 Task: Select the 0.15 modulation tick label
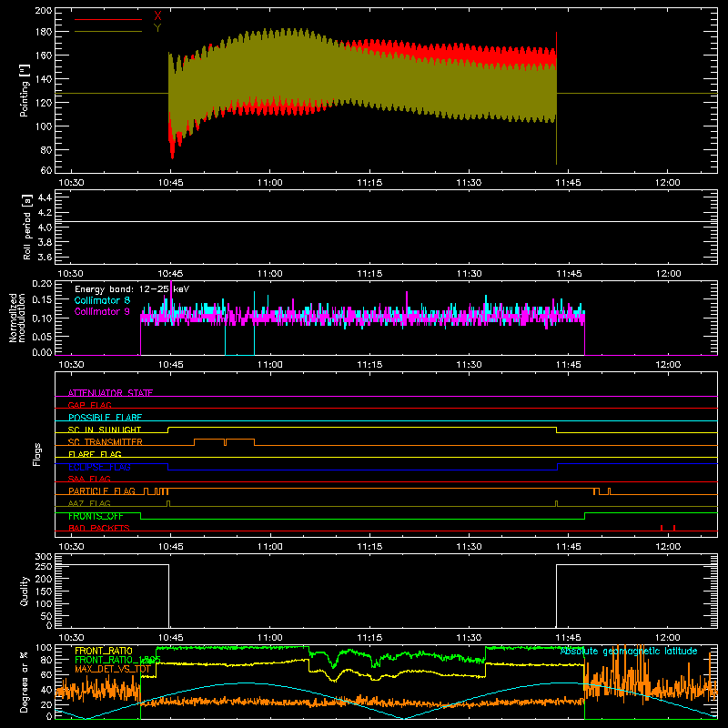point(42,300)
